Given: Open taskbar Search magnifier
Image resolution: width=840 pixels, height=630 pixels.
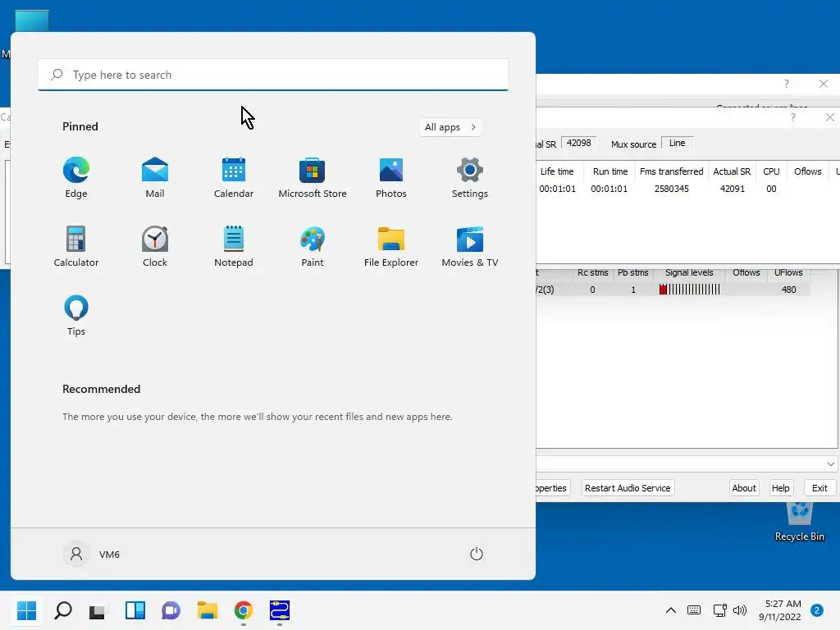Looking at the screenshot, I should point(62,610).
